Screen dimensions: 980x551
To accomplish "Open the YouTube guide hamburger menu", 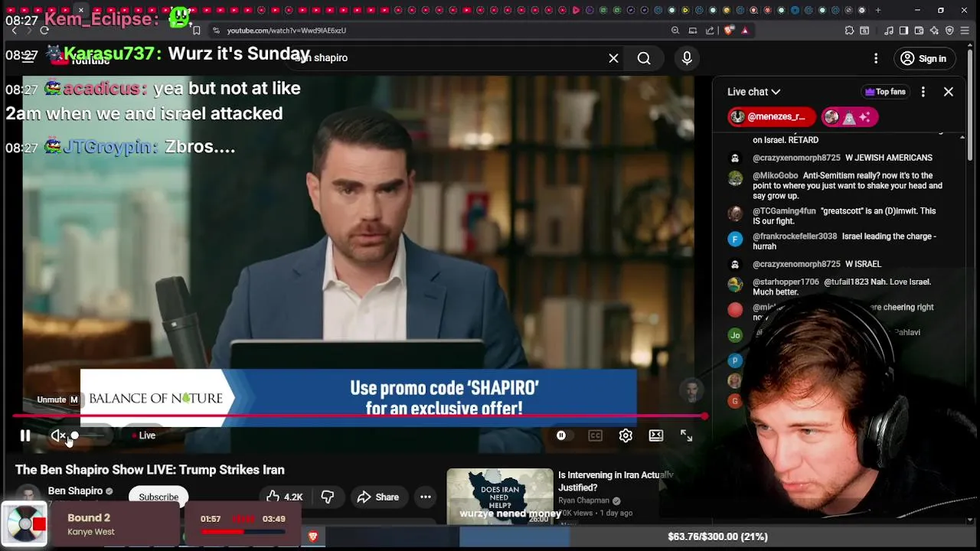I will click(29, 58).
